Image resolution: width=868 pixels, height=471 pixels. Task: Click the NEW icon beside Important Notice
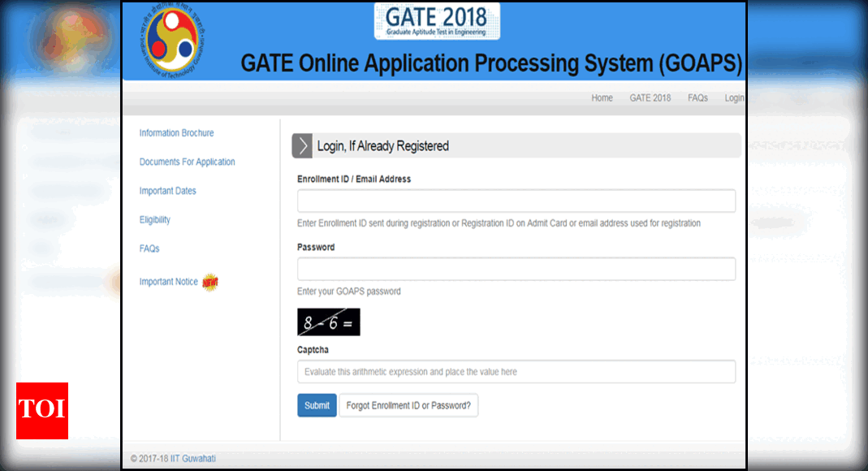(209, 282)
